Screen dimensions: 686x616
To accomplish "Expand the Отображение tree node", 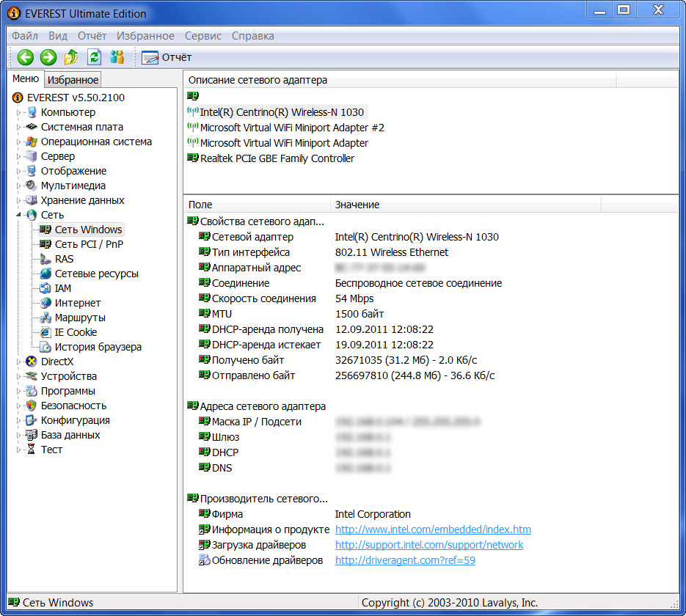I will (x=18, y=171).
